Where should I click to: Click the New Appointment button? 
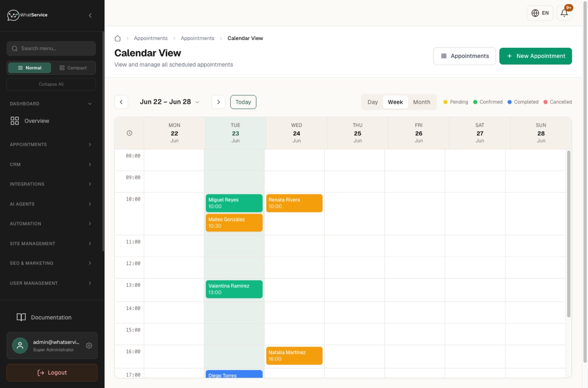(536, 56)
